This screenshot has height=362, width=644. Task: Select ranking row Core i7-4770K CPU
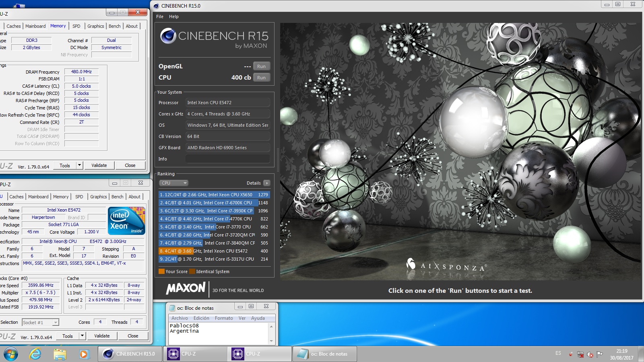coord(214,219)
